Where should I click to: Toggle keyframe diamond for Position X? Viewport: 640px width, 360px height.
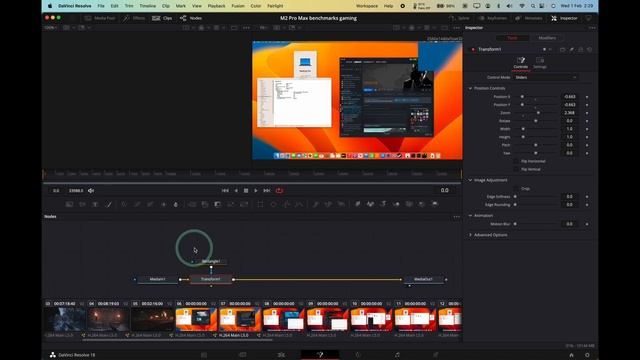pos(587,97)
